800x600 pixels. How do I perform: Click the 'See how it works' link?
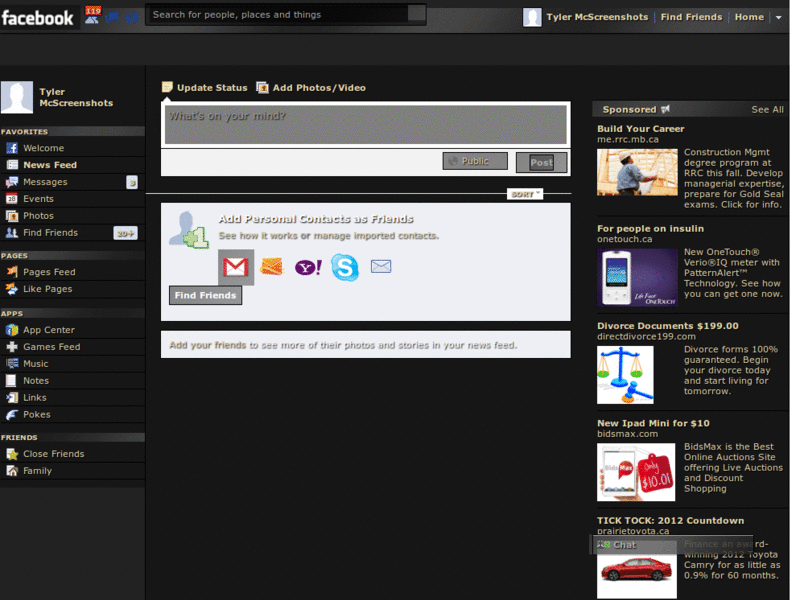(x=259, y=236)
